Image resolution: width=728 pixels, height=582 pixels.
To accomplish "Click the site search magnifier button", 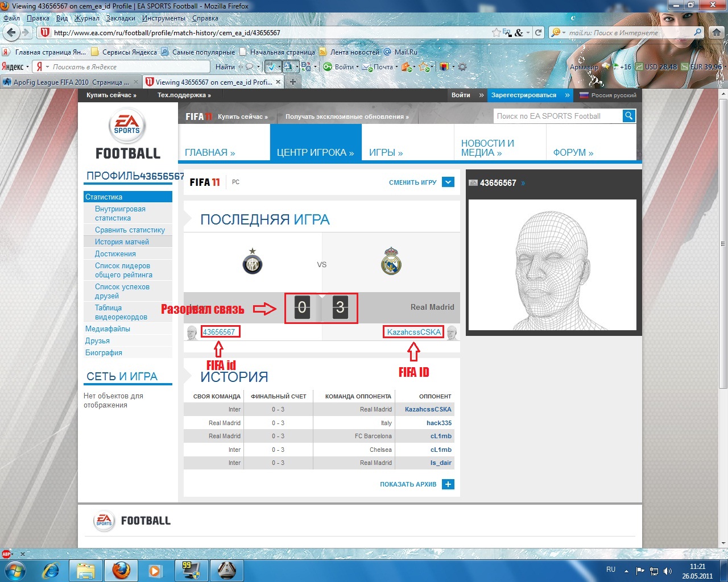I will click(x=628, y=116).
